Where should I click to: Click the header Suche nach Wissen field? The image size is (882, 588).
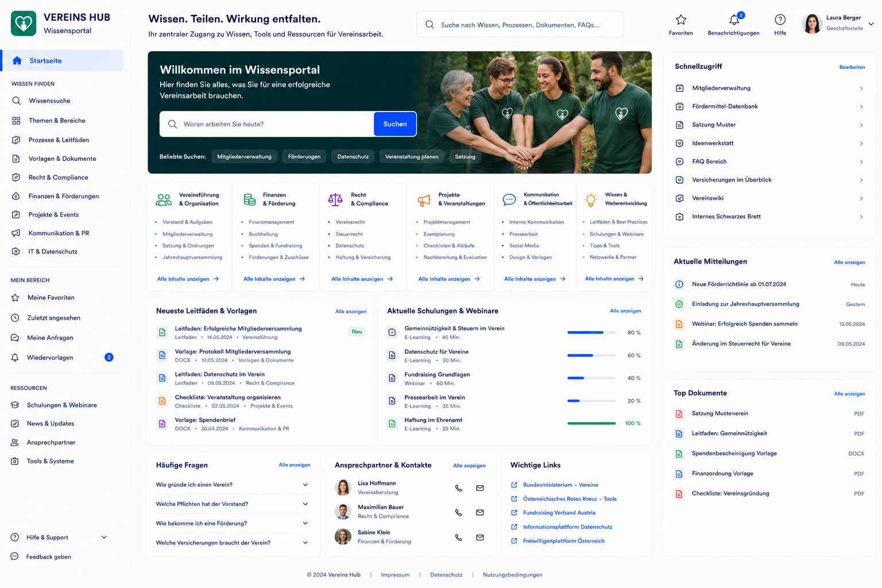pos(520,25)
